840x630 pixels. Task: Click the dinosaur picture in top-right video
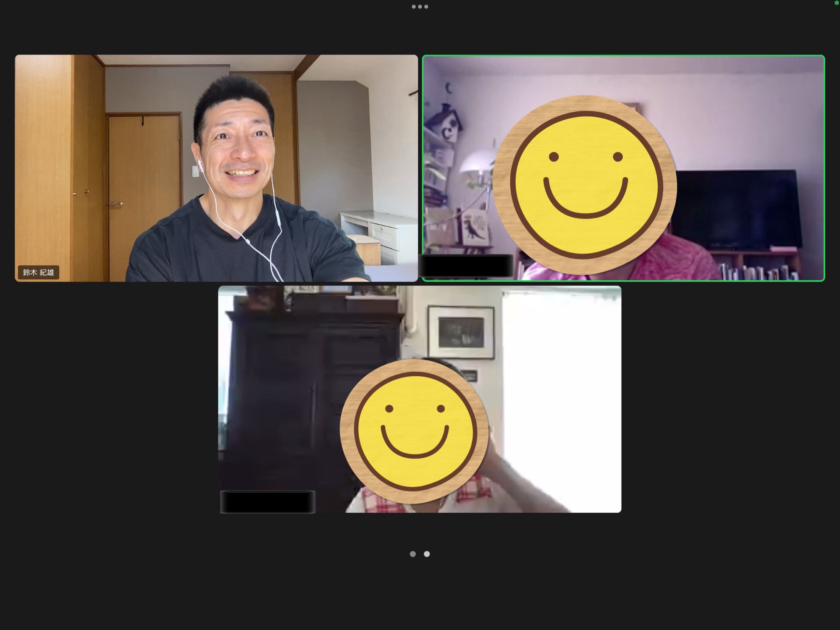pyautogui.click(x=475, y=228)
